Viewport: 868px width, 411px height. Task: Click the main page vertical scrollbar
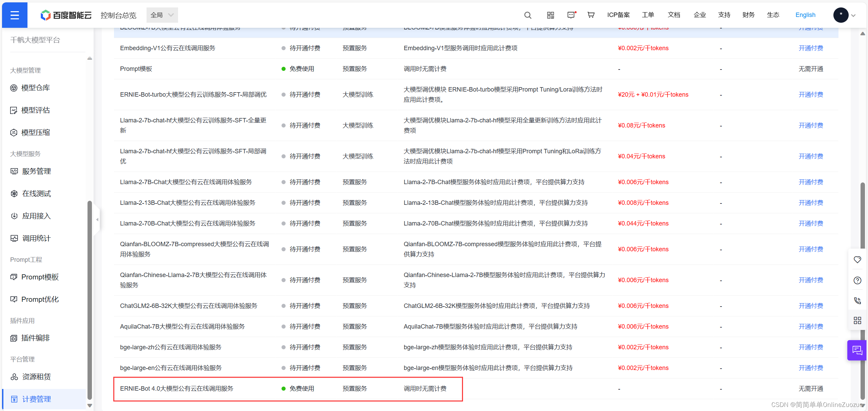[x=862, y=291]
